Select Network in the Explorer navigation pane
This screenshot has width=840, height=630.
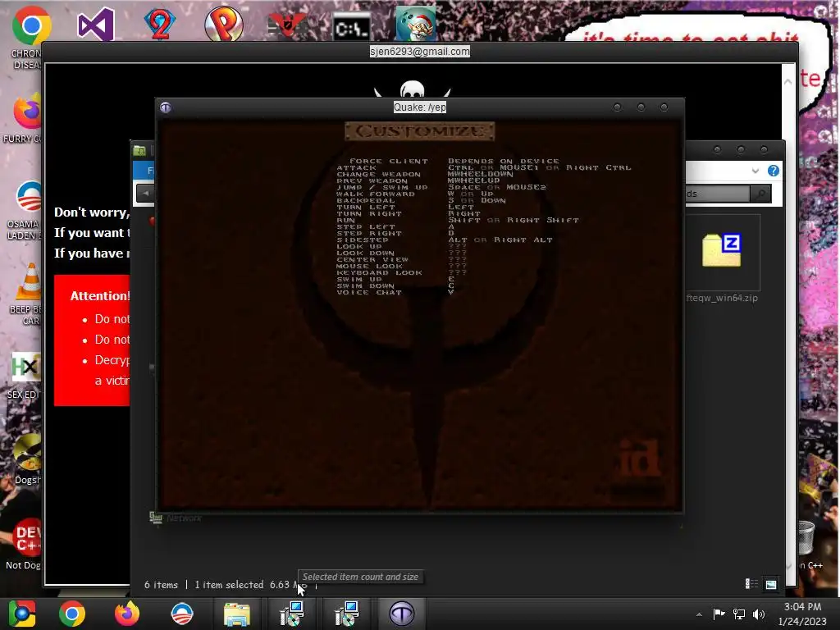(x=184, y=518)
